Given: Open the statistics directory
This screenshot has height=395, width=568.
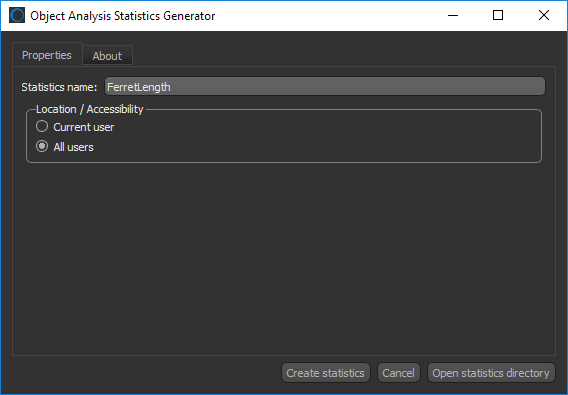Looking at the screenshot, I should pos(491,373).
